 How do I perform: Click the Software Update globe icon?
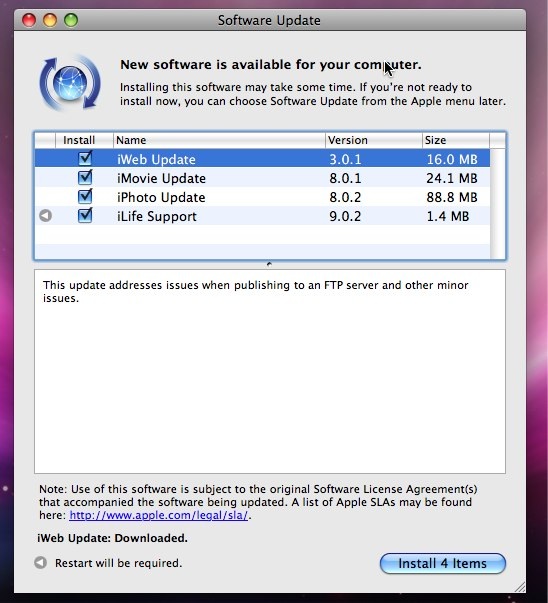70,82
